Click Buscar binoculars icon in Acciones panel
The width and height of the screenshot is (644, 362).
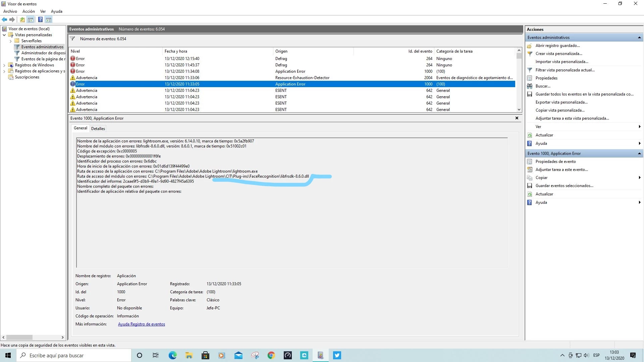pyautogui.click(x=530, y=86)
